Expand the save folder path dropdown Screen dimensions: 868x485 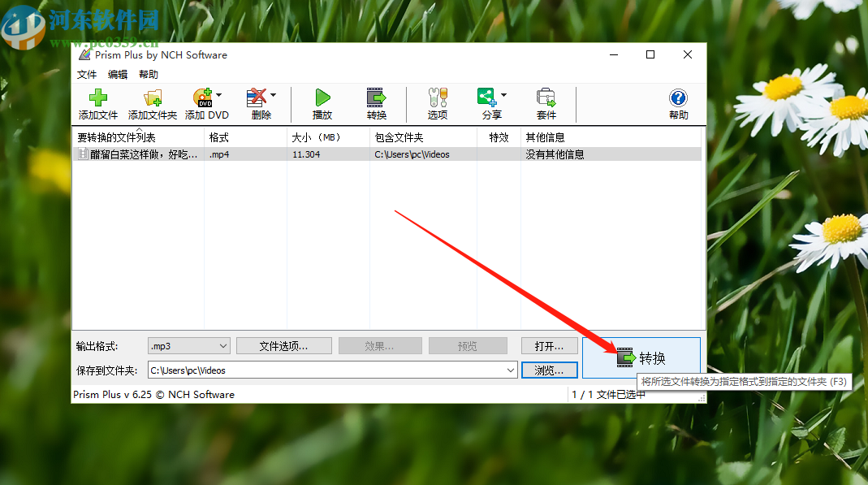[x=511, y=370]
